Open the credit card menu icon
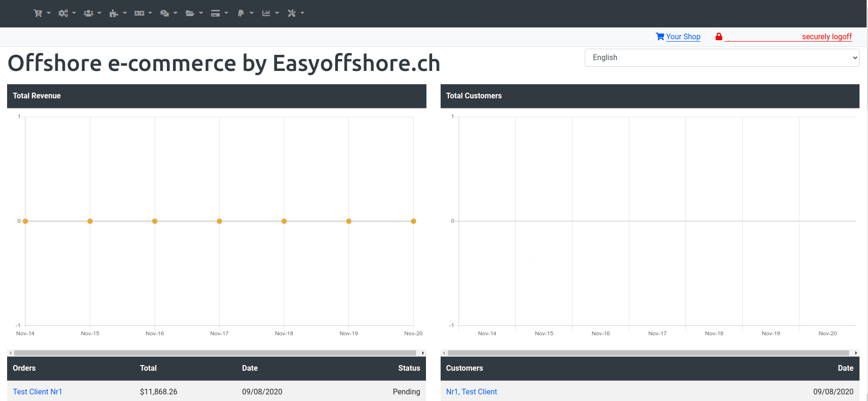This screenshot has height=401, width=868. [219, 13]
